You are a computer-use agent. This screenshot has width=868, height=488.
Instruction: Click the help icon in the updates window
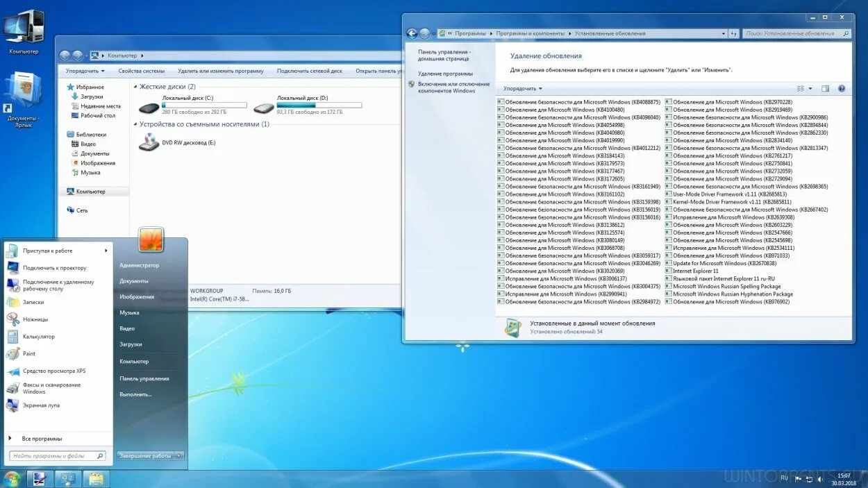[x=842, y=89]
